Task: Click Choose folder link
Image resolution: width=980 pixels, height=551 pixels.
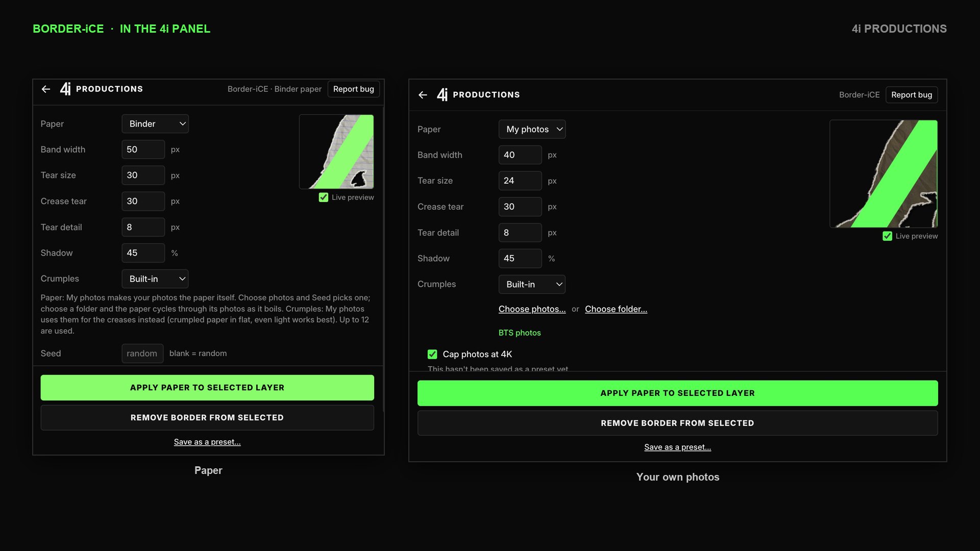Action: coord(616,309)
